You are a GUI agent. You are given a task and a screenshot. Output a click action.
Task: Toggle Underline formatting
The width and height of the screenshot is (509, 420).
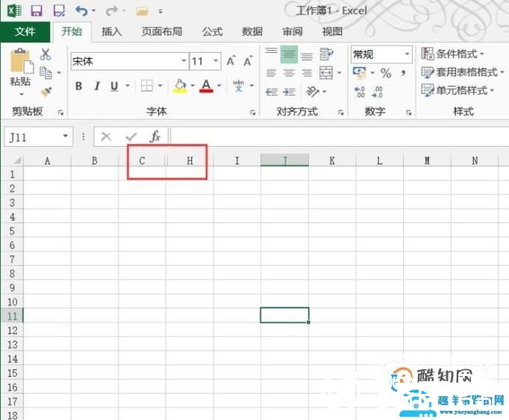pyautogui.click(x=114, y=86)
